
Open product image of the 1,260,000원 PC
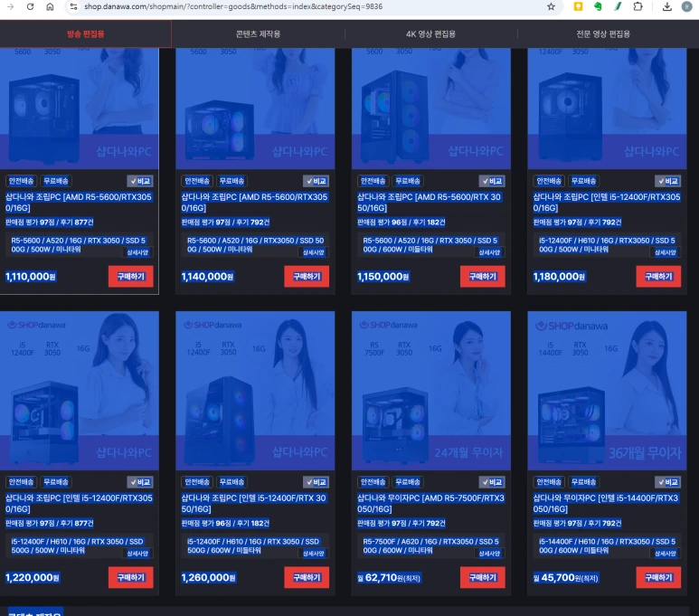tap(255, 391)
